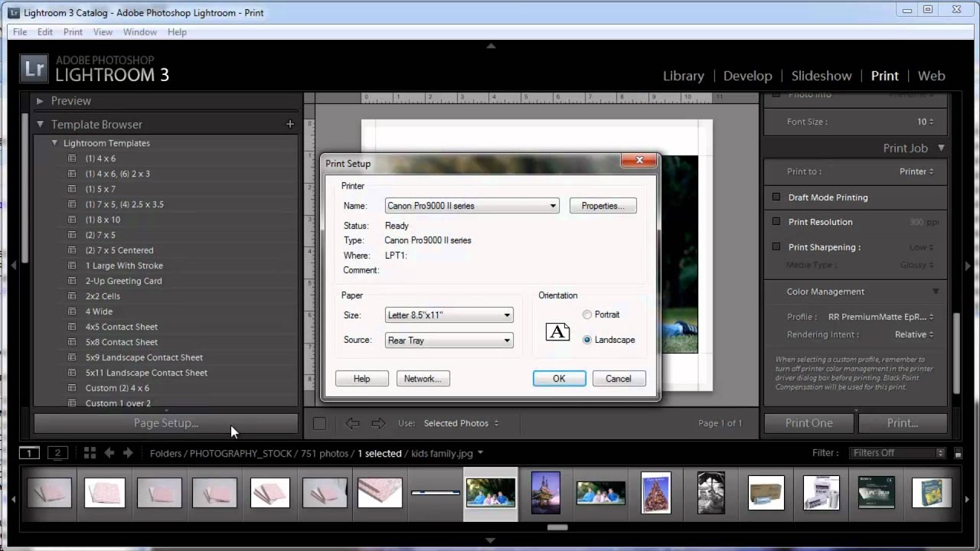Open paper Source dropdown
The height and width of the screenshot is (551, 980).
pos(449,341)
